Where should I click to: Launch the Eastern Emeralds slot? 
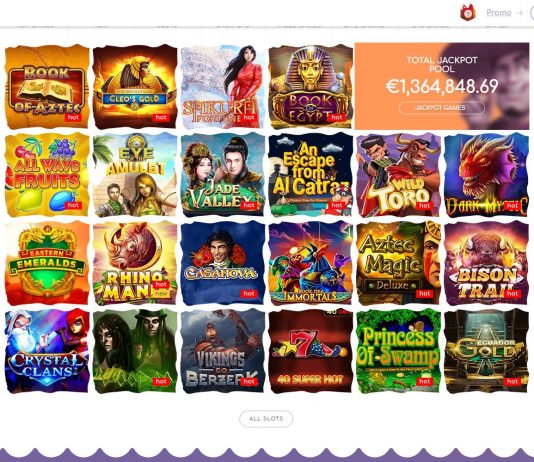pos(47,263)
